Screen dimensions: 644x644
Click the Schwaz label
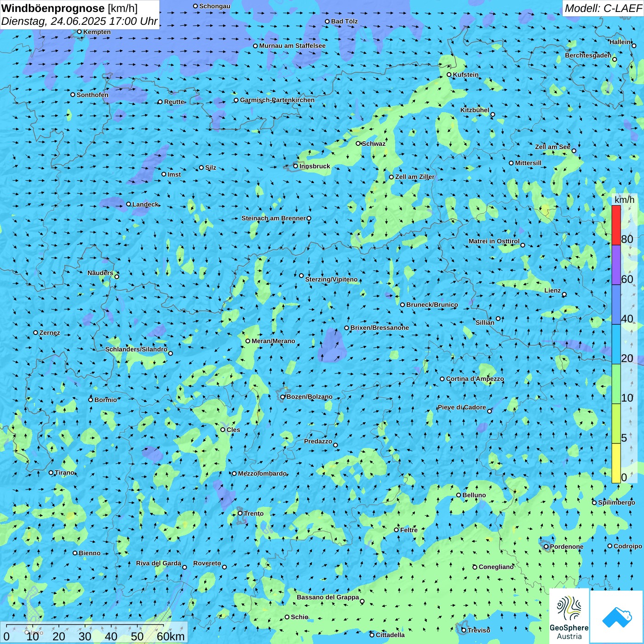pos(374,144)
